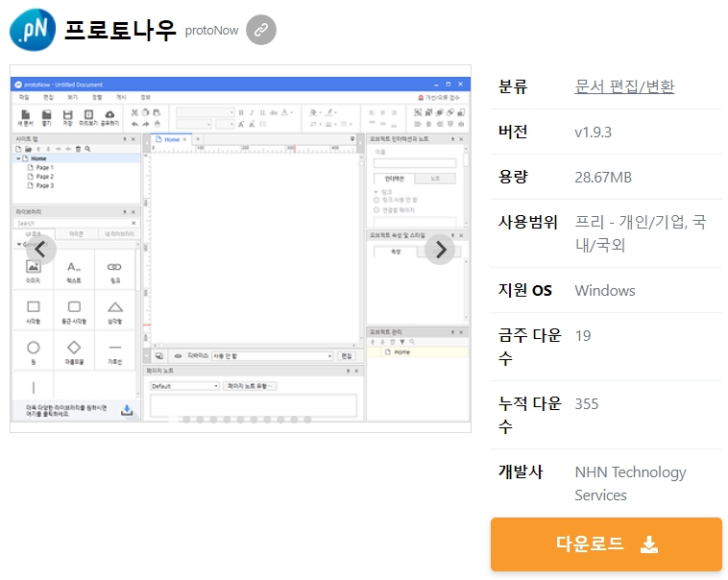
Task: Open the protoNow screenshot preview image
Action: pyautogui.click(x=240, y=249)
